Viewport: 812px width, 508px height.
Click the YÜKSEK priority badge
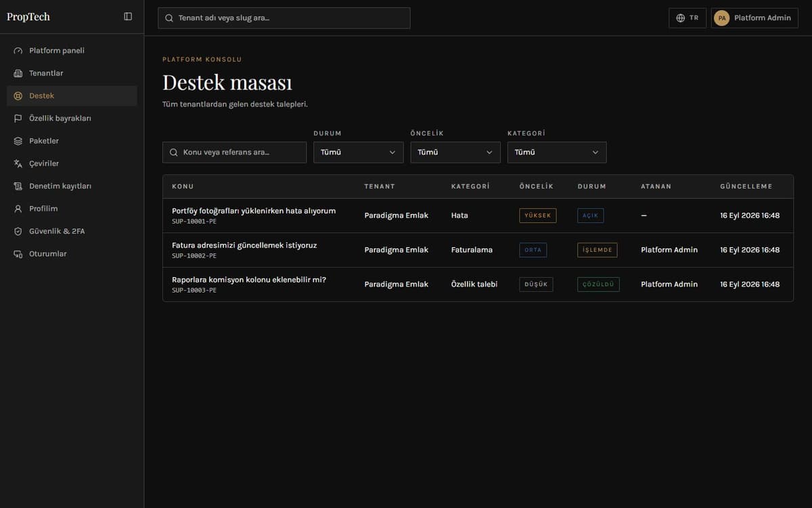(x=538, y=215)
